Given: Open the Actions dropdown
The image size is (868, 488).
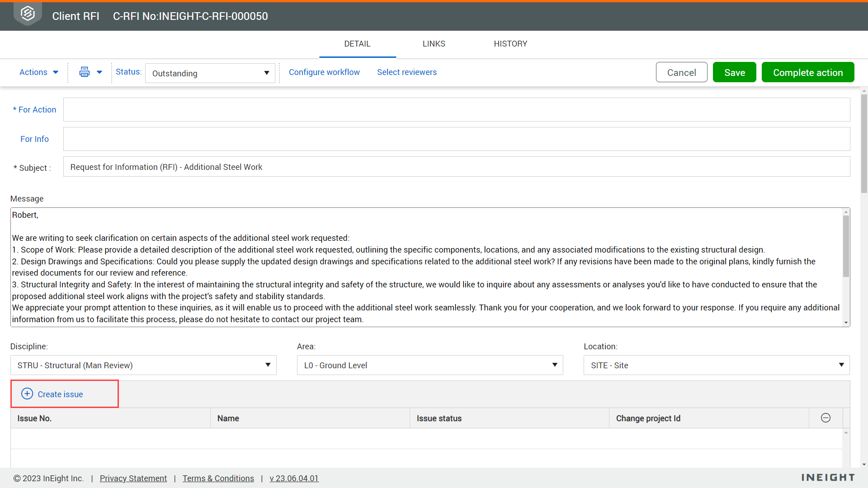Looking at the screenshot, I should click(38, 72).
